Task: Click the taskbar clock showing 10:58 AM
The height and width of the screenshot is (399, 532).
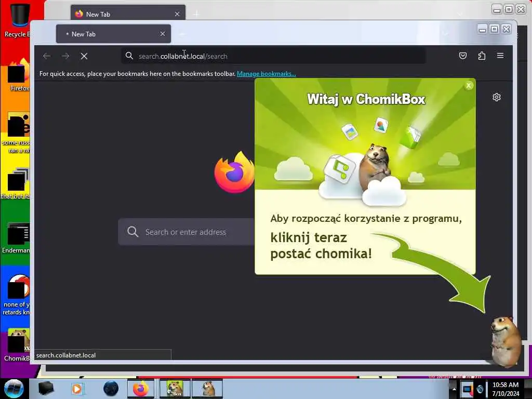Action: tap(506, 389)
